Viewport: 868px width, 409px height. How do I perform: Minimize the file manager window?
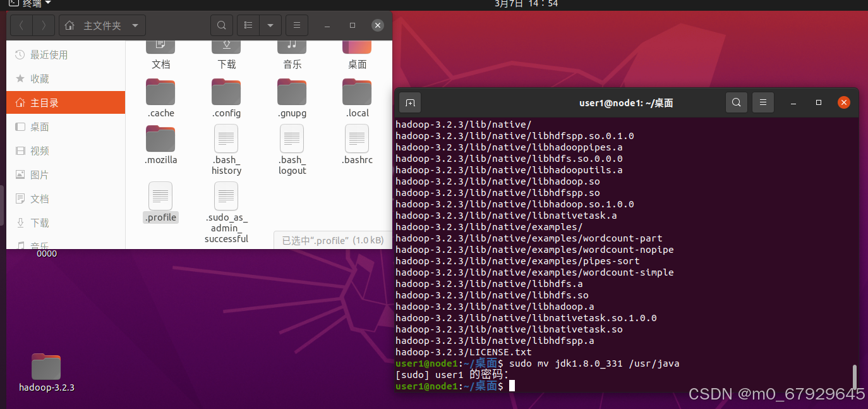pyautogui.click(x=327, y=25)
